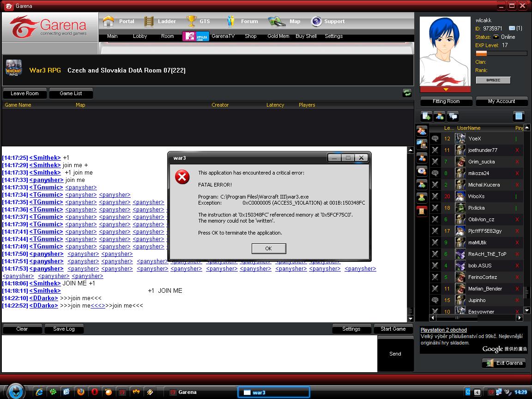This screenshot has height=399, width=532.
Task: Open the chat bubbles icon above user list
Action: (x=453, y=116)
